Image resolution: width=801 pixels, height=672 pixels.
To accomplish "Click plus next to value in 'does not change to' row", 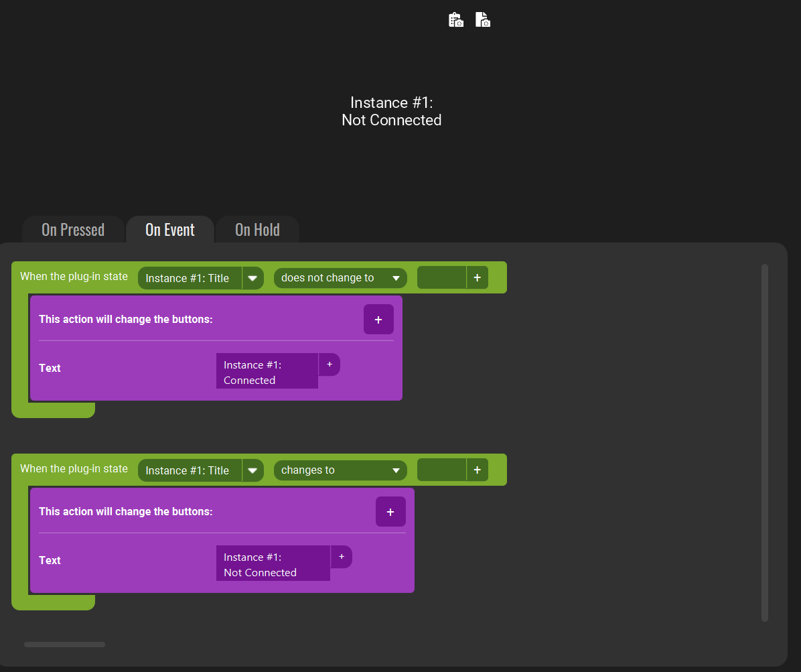I will pyautogui.click(x=477, y=277).
